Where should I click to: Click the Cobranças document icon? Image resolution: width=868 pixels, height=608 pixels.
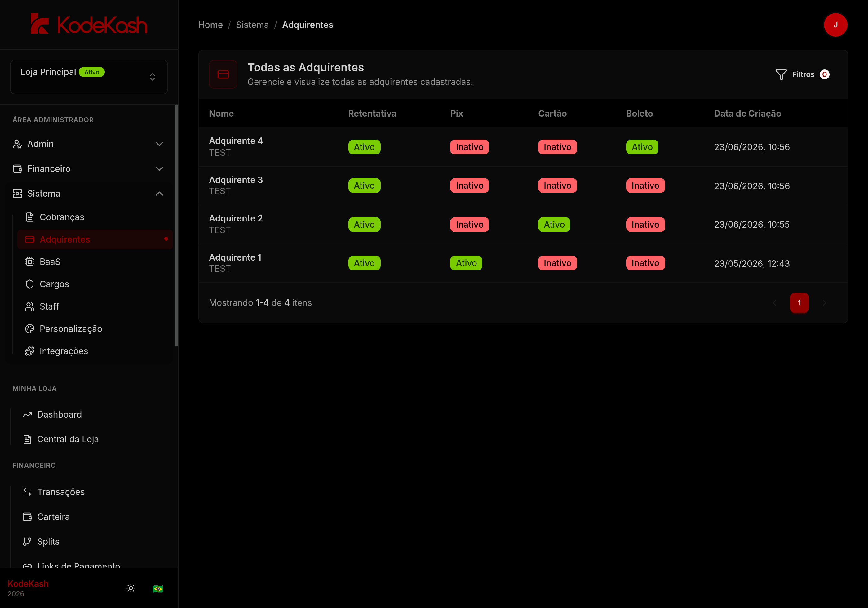click(29, 217)
